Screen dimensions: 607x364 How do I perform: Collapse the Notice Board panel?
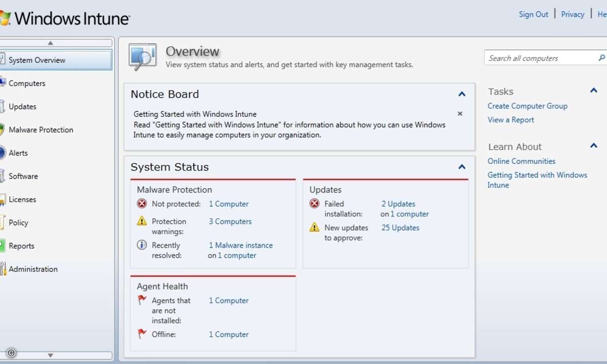[x=461, y=94]
